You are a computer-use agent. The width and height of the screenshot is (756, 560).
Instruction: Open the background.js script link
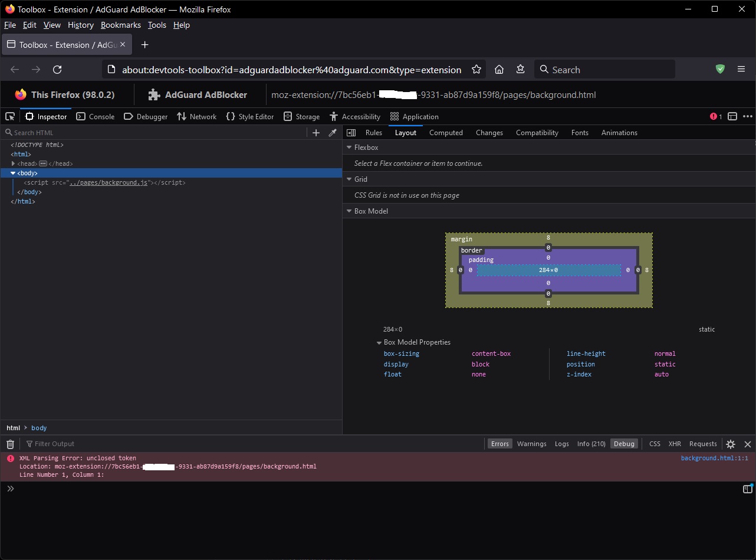coord(109,182)
